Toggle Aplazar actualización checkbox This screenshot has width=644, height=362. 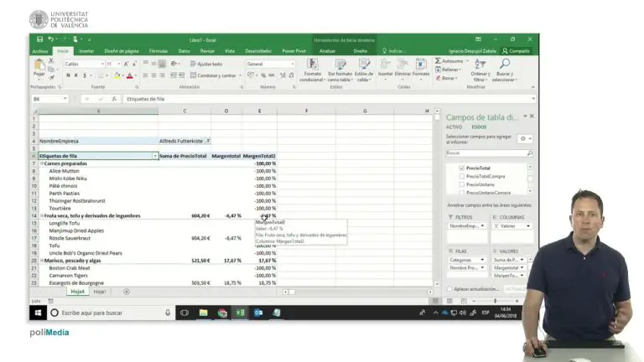coord(449,289)
